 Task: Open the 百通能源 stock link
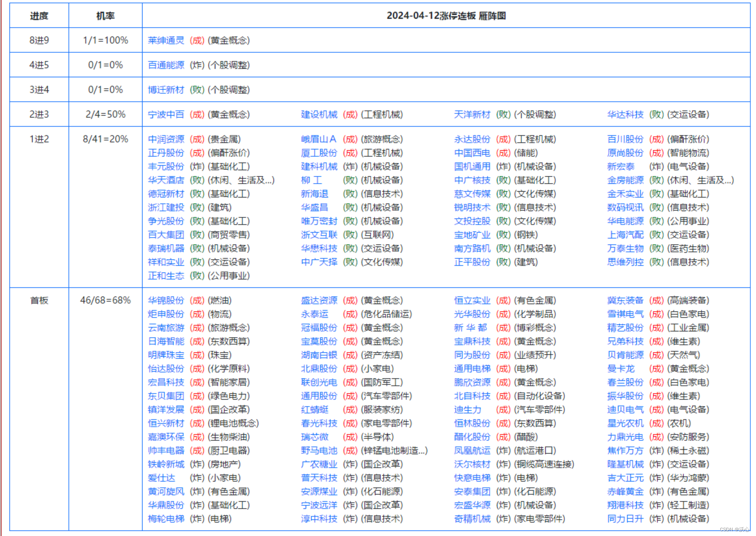[166, 65]
